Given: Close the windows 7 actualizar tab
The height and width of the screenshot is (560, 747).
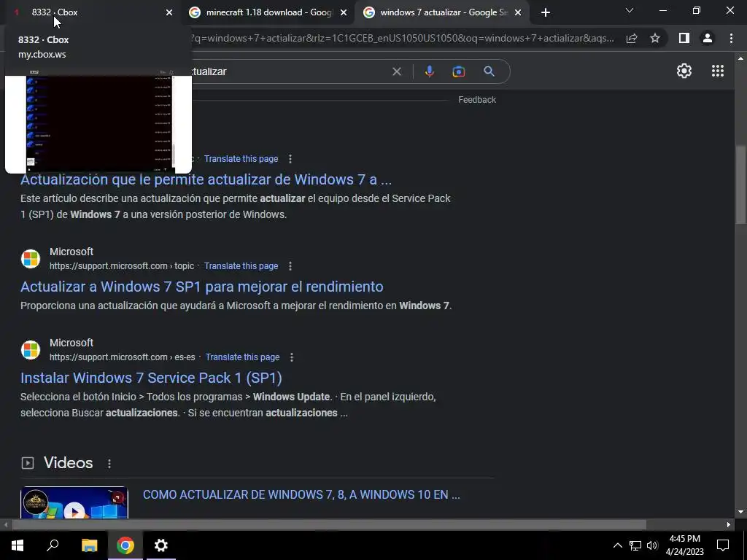Looking at the screenshot, I should 518,12.
